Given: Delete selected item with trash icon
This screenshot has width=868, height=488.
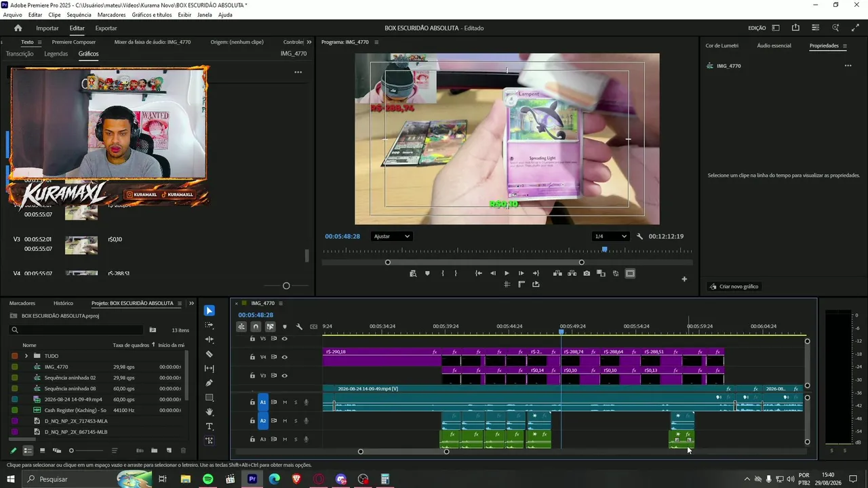Looking at the screenshot, I should click(183, 451).
